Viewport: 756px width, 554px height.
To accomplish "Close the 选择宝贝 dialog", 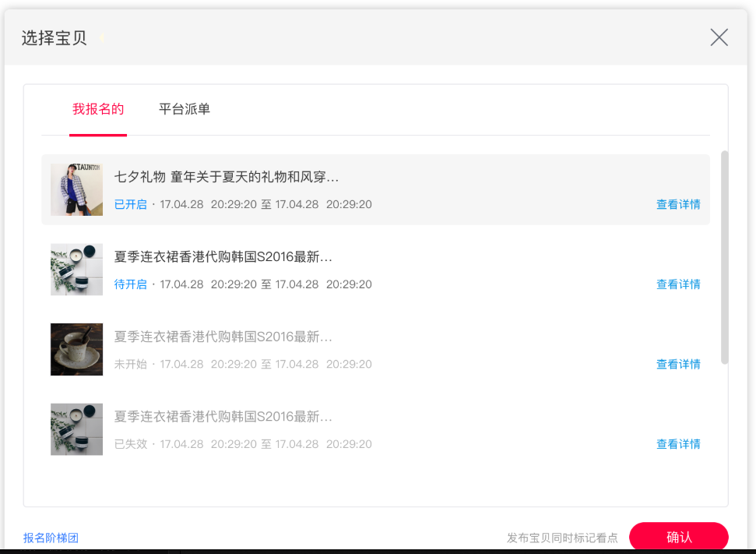I will (x=719, y=37).
